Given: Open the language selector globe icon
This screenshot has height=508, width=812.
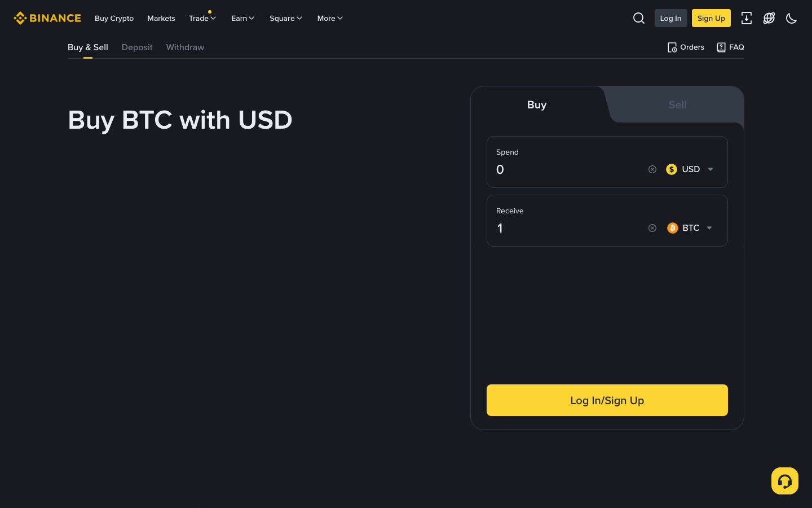Looking at the screenshot, I should [x=769, y=18].
